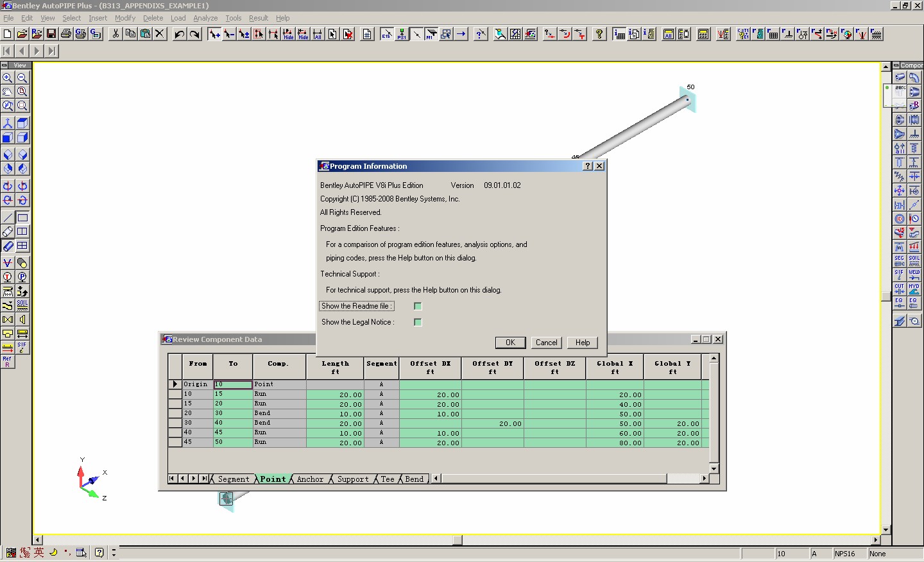
Task: Switch to the Anchor tab
Action: [x=310, y=479]
